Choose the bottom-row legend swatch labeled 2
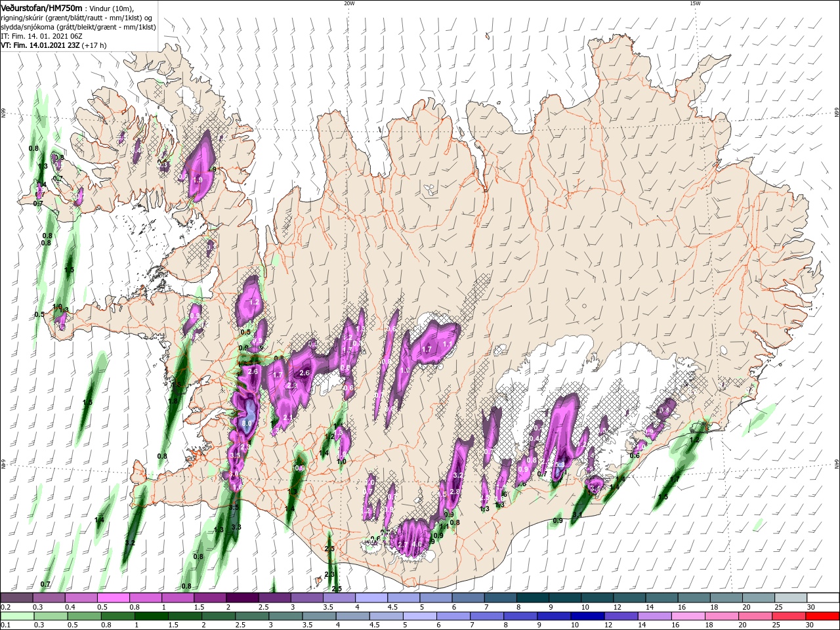This screenshot has width=840, height=630. 219,616
